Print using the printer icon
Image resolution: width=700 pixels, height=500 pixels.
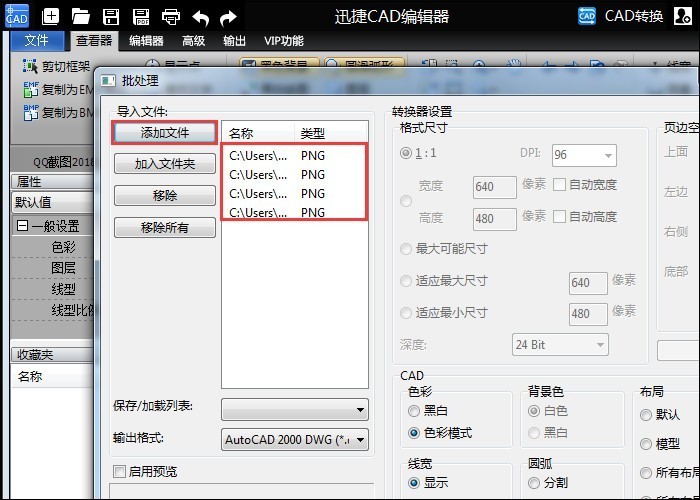(x=171, y=17)
